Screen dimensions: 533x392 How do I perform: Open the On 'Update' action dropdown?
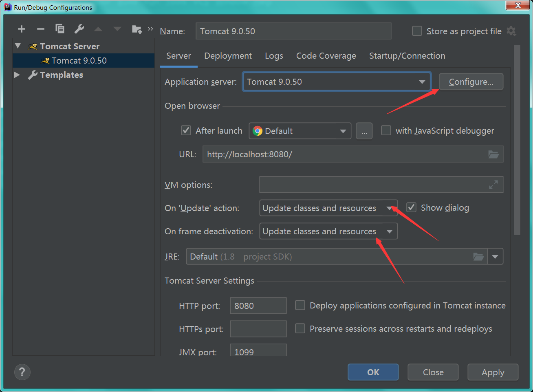coord(328,208)
